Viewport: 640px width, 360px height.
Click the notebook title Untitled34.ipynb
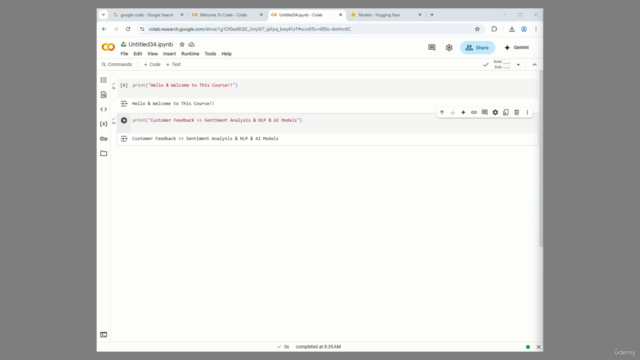(x=151, y=44)
